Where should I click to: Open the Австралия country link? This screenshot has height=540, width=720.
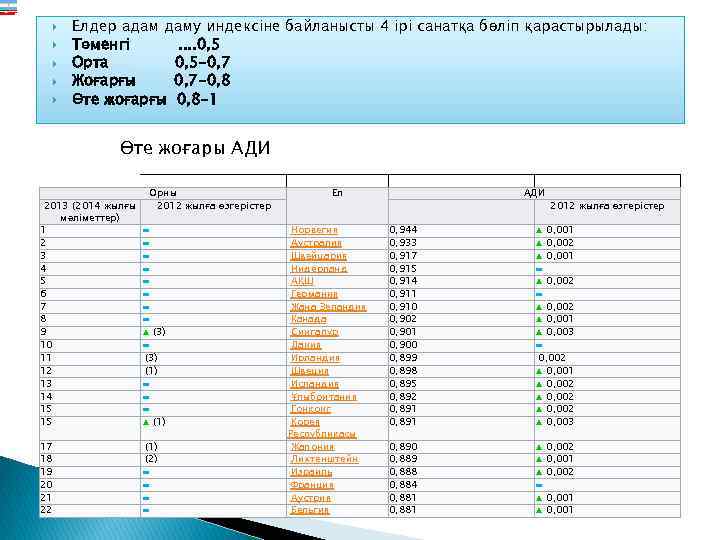tap(316, 243)
